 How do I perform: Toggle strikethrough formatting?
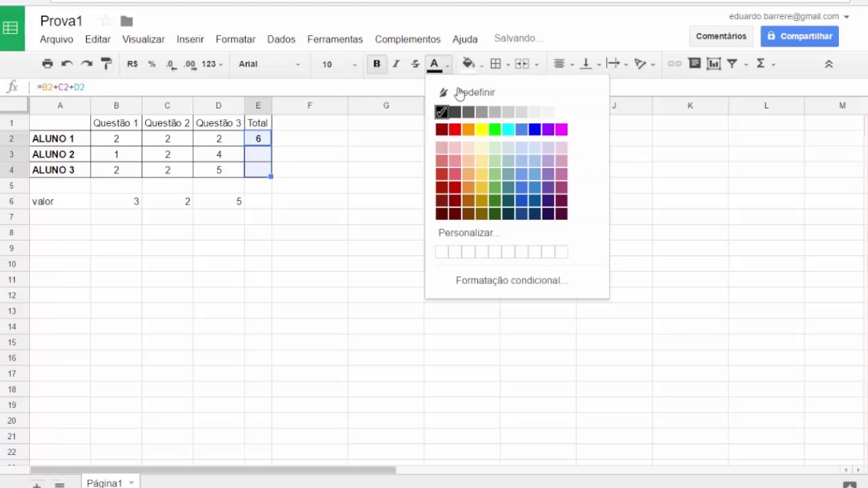416,64
